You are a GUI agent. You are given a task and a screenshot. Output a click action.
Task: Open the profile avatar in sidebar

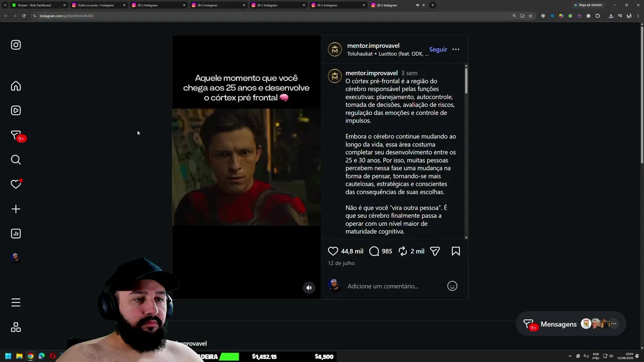(x=16, y=257)
